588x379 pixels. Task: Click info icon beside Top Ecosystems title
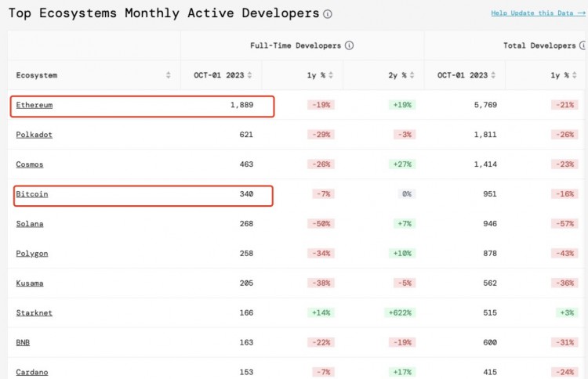click(x=328, y=14)
